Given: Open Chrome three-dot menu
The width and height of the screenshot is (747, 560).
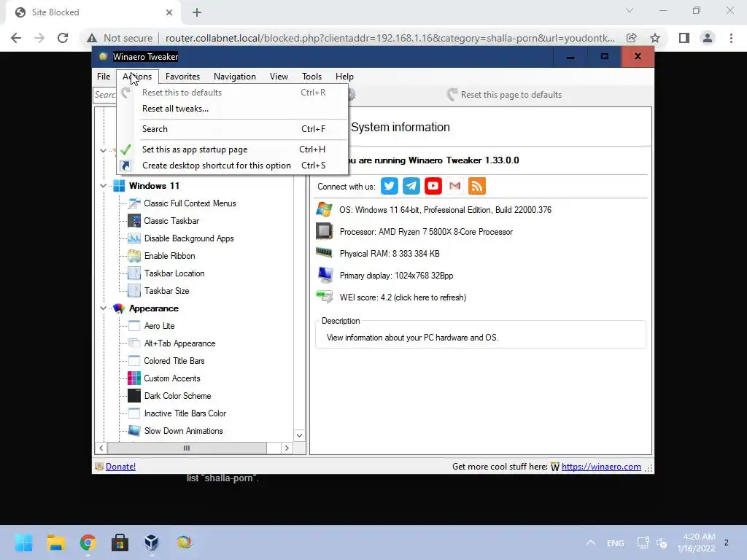Looking at the screenshot, I should pyautogui.click(x=731, y=38).
